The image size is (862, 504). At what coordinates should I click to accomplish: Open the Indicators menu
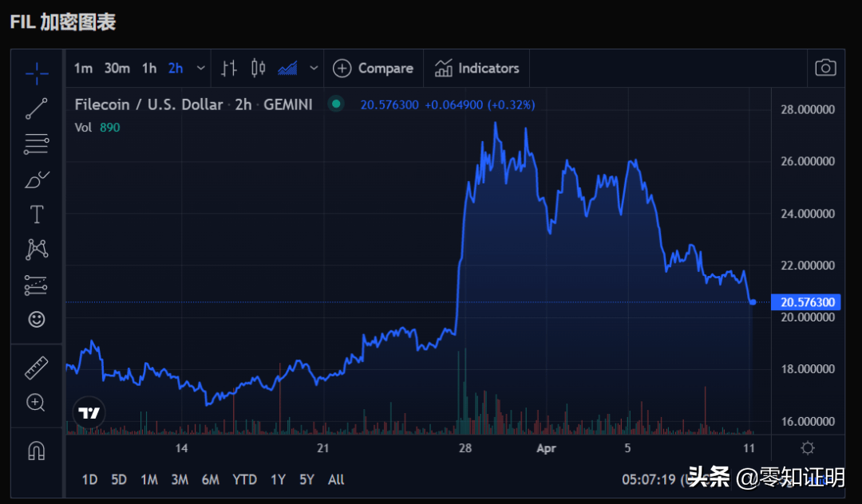click(x=476, y=68)
